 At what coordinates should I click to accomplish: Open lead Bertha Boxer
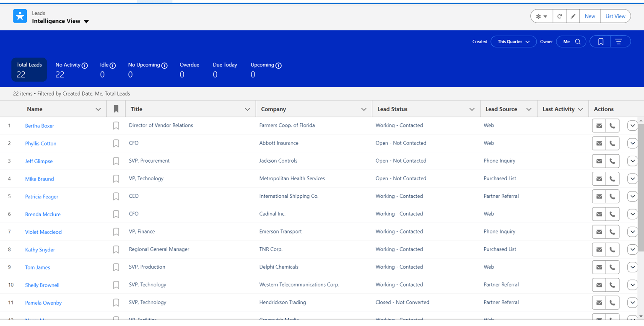pos(39,126)
